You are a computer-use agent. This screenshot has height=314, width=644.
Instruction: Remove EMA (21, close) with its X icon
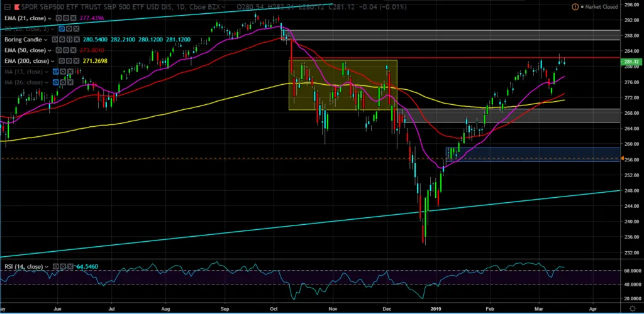click(x=73, y=18)
